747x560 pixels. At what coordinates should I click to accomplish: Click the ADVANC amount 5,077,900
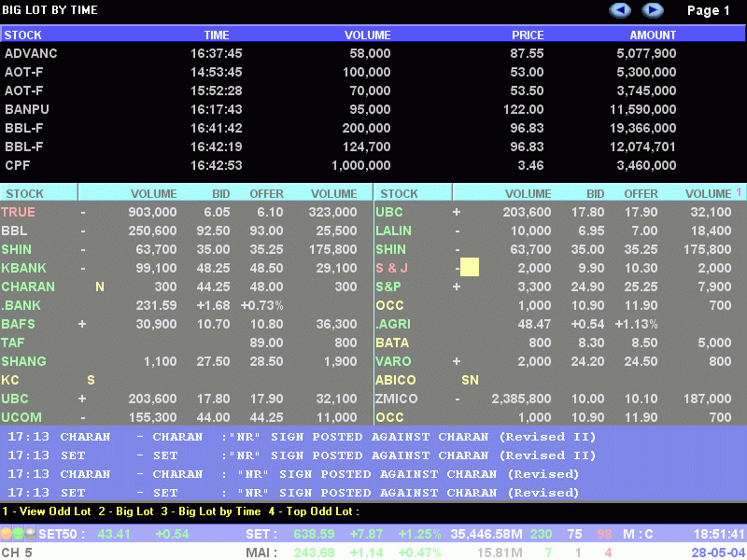pyautogui.click(x=646, y=53)
